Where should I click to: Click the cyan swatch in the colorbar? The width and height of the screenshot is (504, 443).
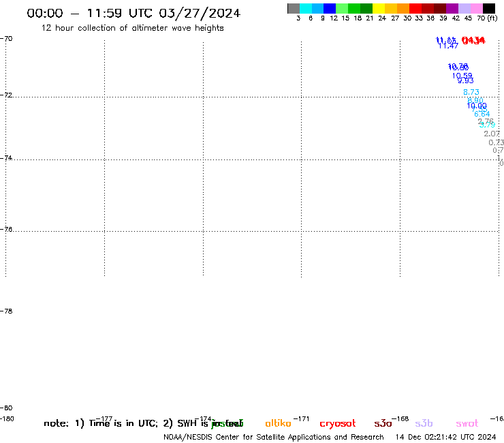tap(306, 8)
